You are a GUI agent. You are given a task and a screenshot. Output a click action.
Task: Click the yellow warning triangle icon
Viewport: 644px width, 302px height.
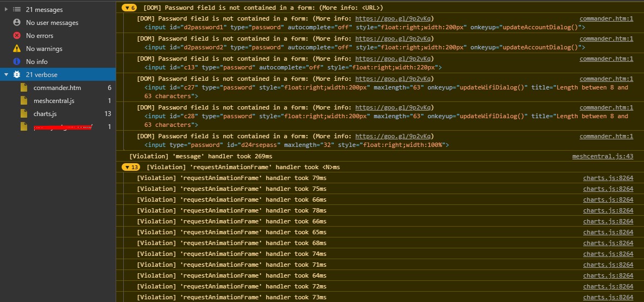click(17, 48)
